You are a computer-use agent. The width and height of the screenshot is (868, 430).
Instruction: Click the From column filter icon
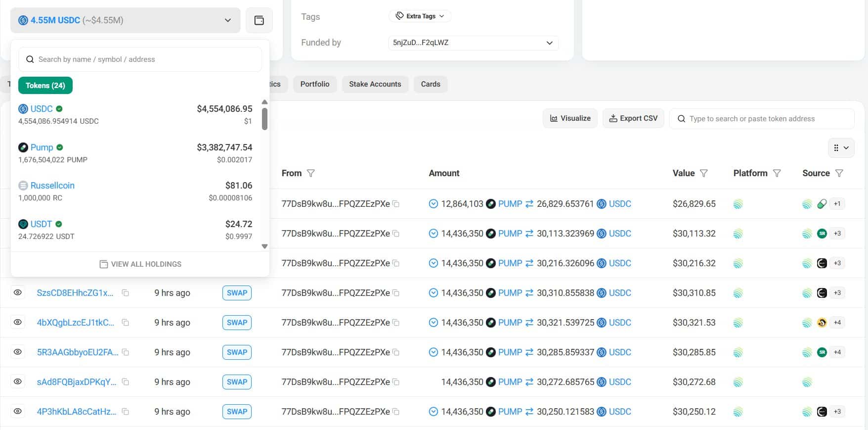point(310,173)
